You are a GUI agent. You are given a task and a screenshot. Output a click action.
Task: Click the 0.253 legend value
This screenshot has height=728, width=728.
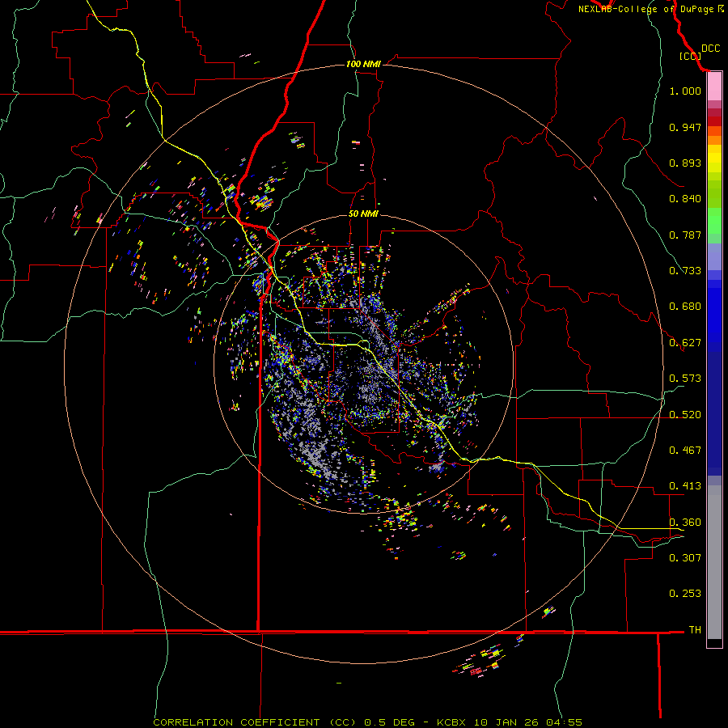coord(685,594)
